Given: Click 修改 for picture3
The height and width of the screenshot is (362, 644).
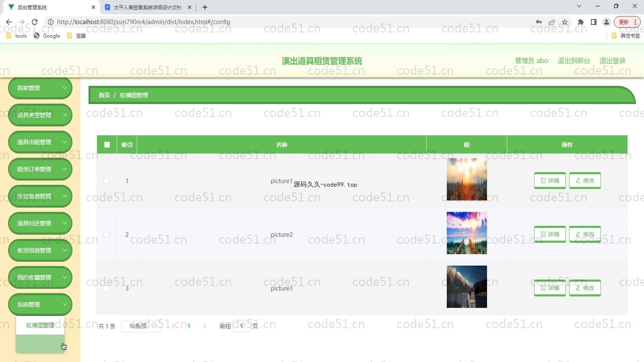Looking at the screenshot, I should click(x=585, y=288).
